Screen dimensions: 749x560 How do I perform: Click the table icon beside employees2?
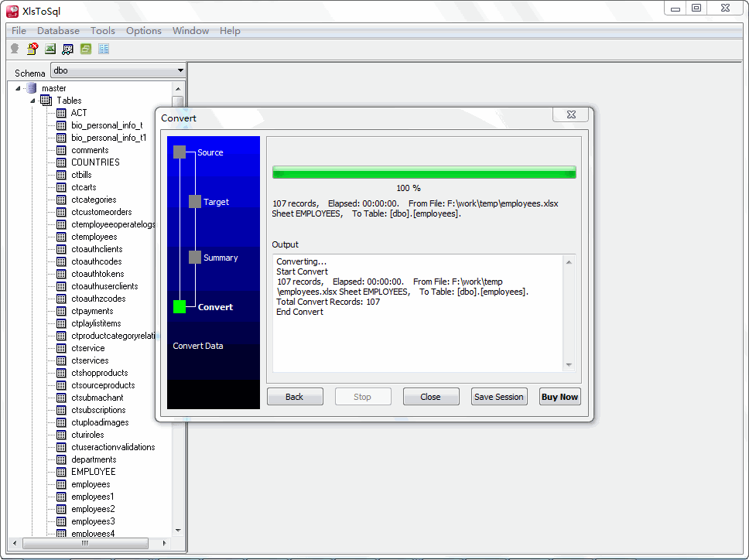click(61, 509)
